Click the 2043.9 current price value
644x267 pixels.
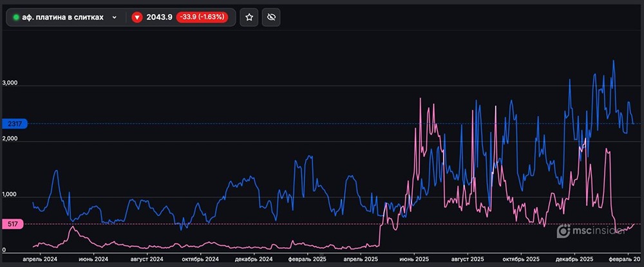click(160, 17)
